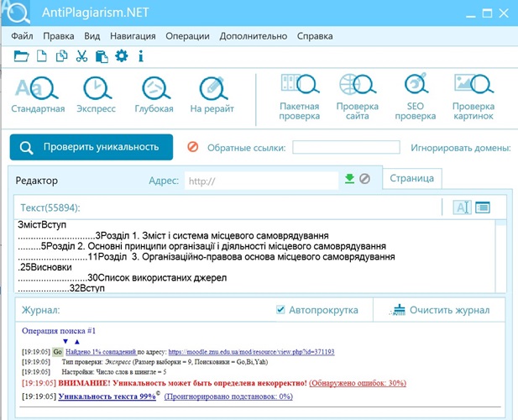Start the Стандартная check
518x420 pixels.
click(x=38, y=95)
